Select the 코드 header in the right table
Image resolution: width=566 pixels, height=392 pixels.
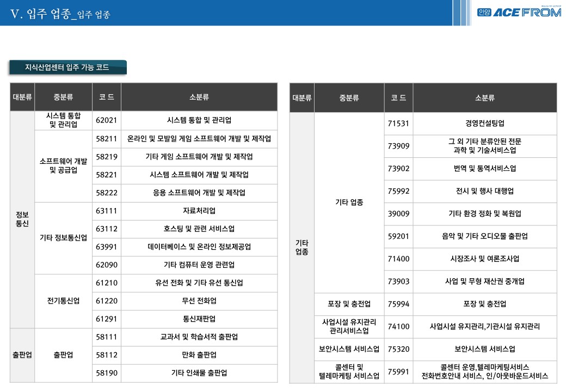coord(398,98)
